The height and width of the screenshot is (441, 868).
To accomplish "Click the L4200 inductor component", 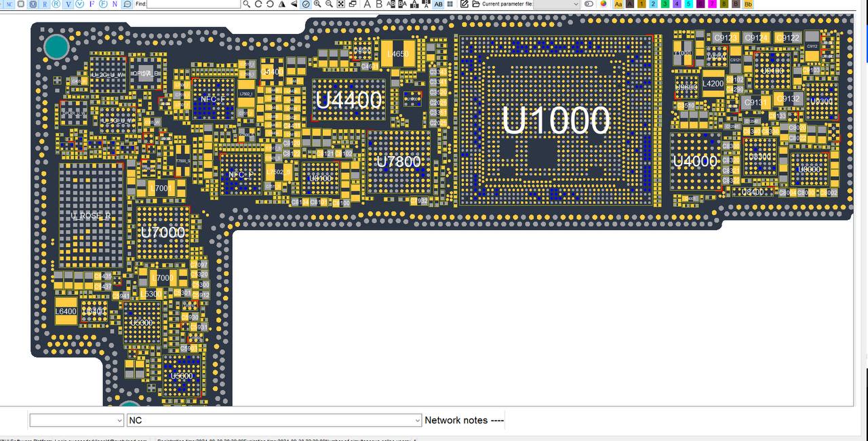I will [713, 84].
